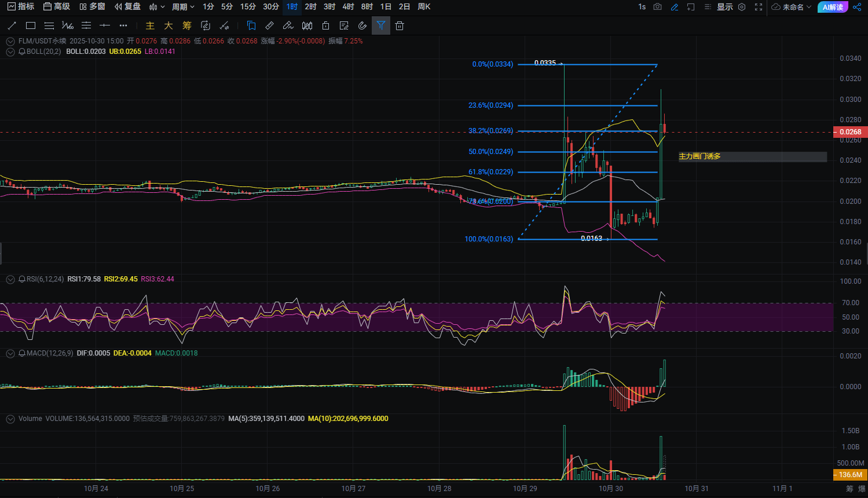Viewport: 868px width, 498px height.
Task: Collapse the RSI indicator panel
Action: [10, 279]
